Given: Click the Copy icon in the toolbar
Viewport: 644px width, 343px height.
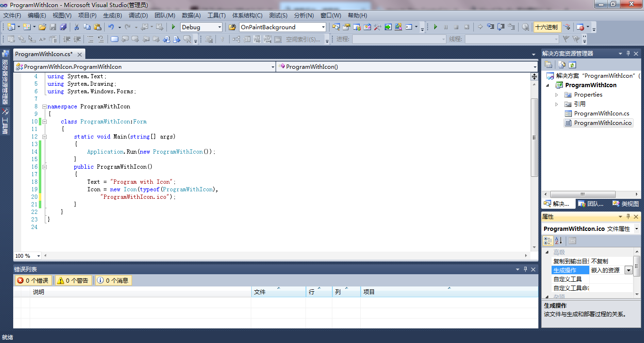Looking at the screenshot, I should 87,27.
